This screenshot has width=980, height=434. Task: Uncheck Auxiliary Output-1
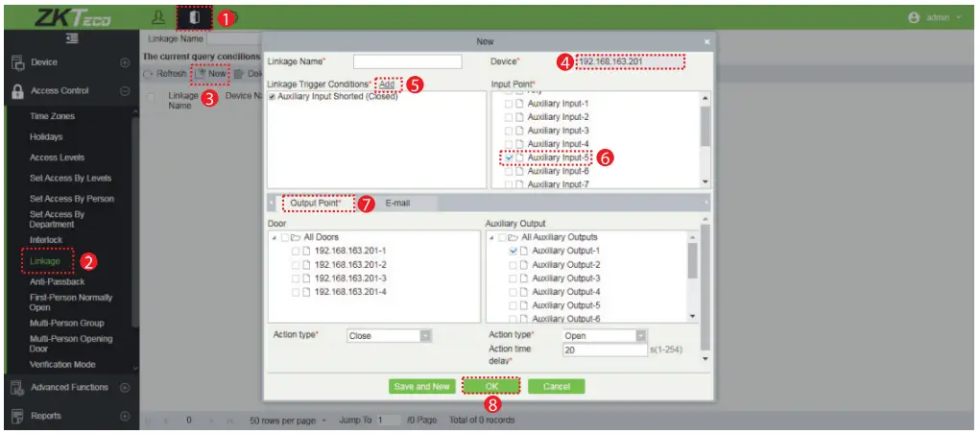(514, 251)
